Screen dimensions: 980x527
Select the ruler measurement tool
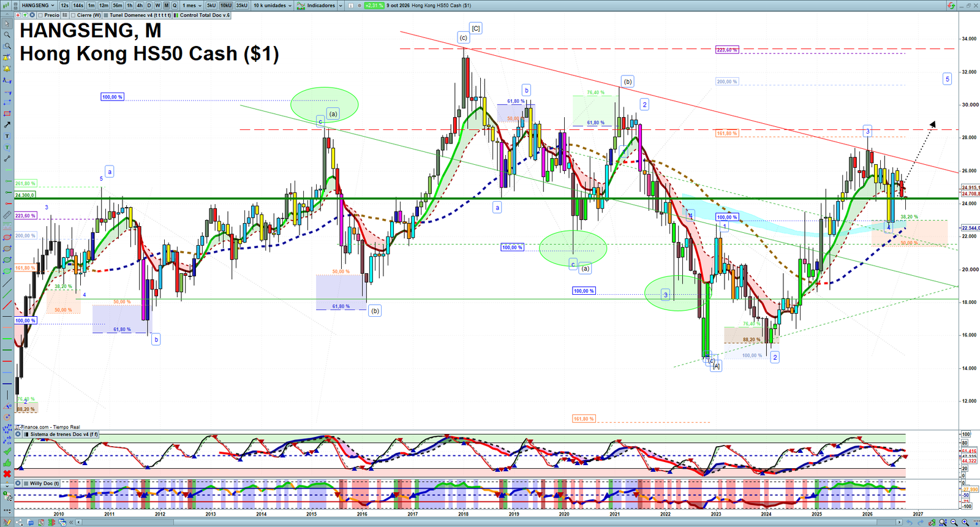[7, 215]
